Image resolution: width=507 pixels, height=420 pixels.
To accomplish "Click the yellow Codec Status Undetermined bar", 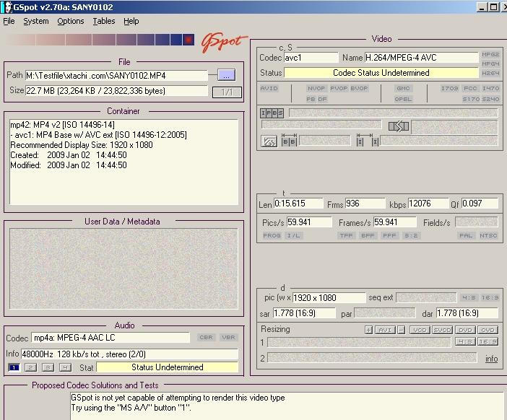I will pos(381,73).
